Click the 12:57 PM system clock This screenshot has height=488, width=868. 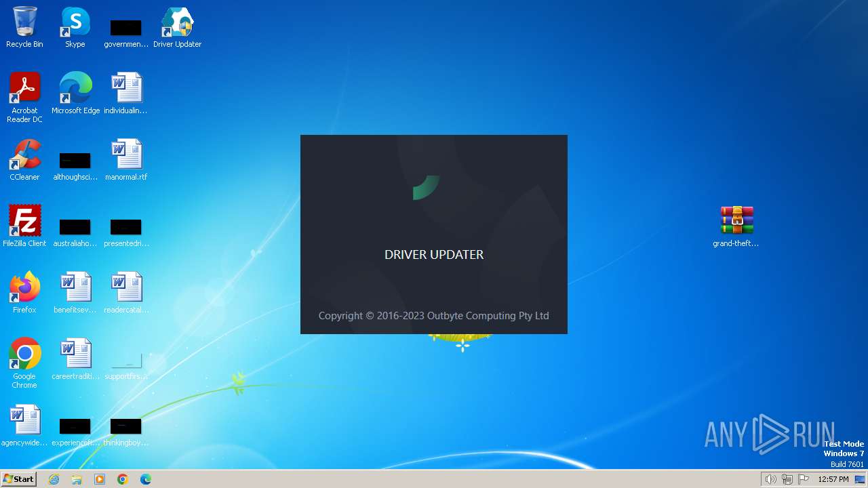pos(833,479)
